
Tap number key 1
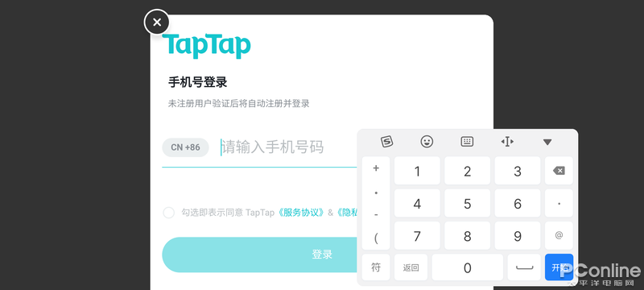tap(417, 171)
